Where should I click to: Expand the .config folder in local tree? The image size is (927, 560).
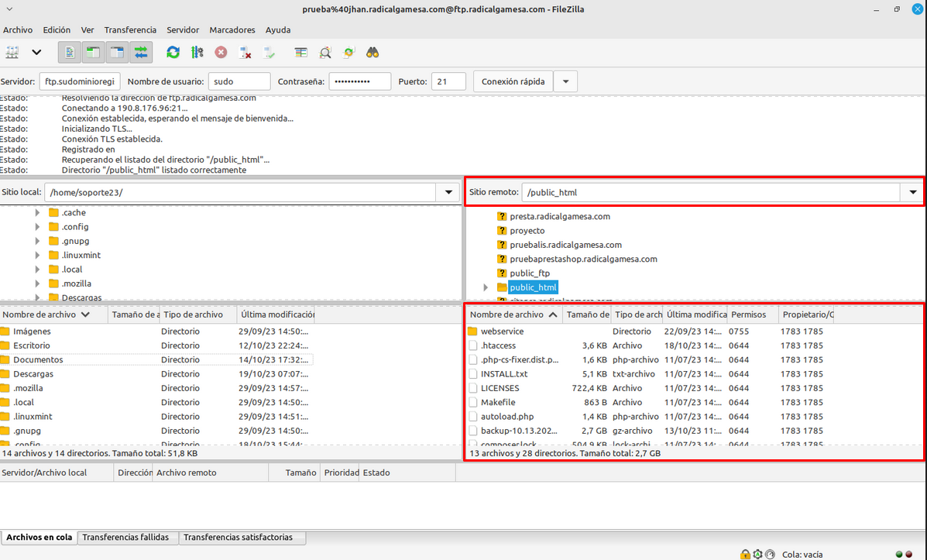37,226
